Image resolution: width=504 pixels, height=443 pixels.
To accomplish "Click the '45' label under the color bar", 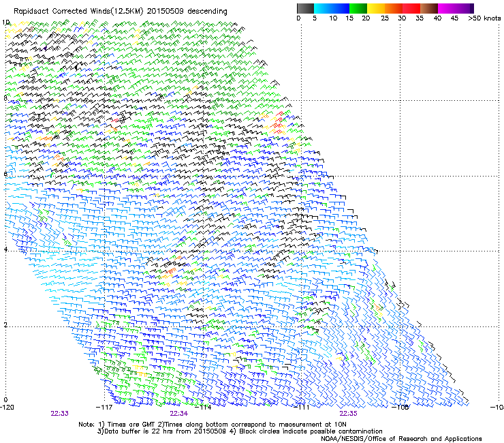I will coord(454,18).
